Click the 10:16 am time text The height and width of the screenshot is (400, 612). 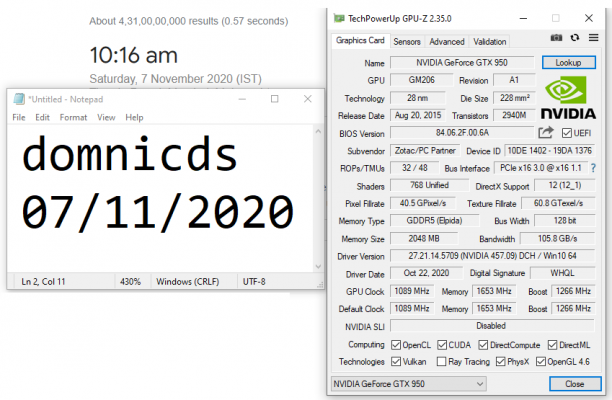coord(133,55)
